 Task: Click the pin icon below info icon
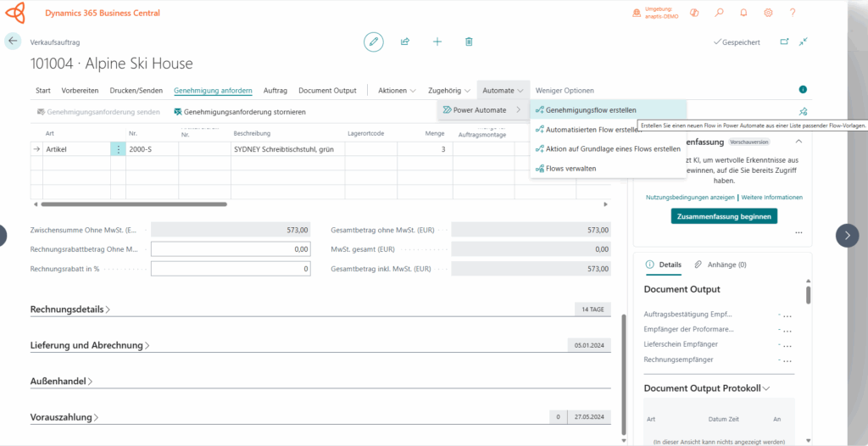804,111
